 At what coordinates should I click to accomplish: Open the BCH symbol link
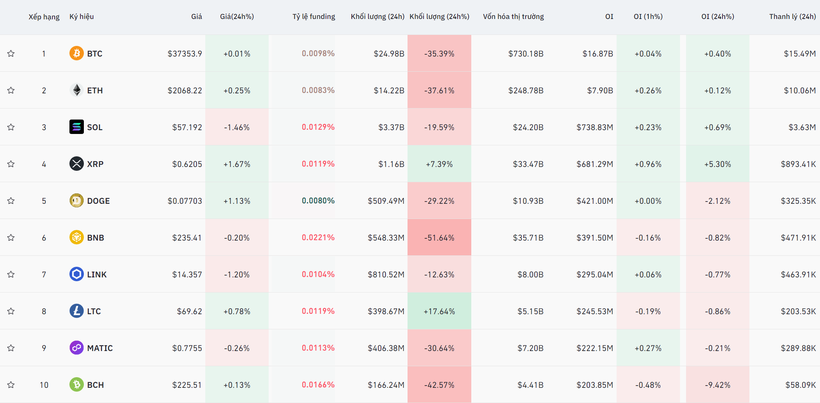pyautogui.click(x=94, y=385)
